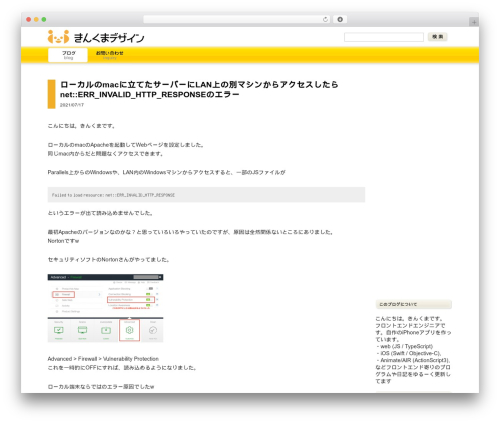The image size is (500, 423).
Task: Open the ブログ navigation tab
Action: tap(68, 55)
